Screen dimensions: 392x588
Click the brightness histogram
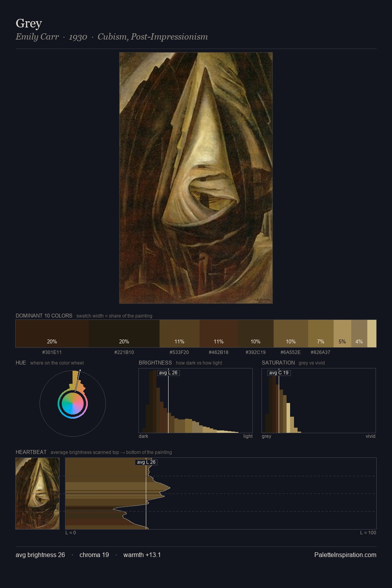(196, 401)
